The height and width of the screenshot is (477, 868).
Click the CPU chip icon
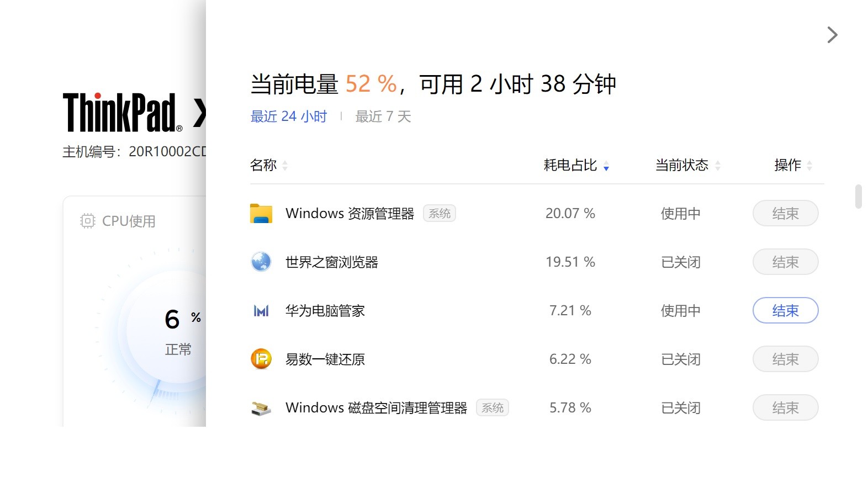[x=87, y=221]
